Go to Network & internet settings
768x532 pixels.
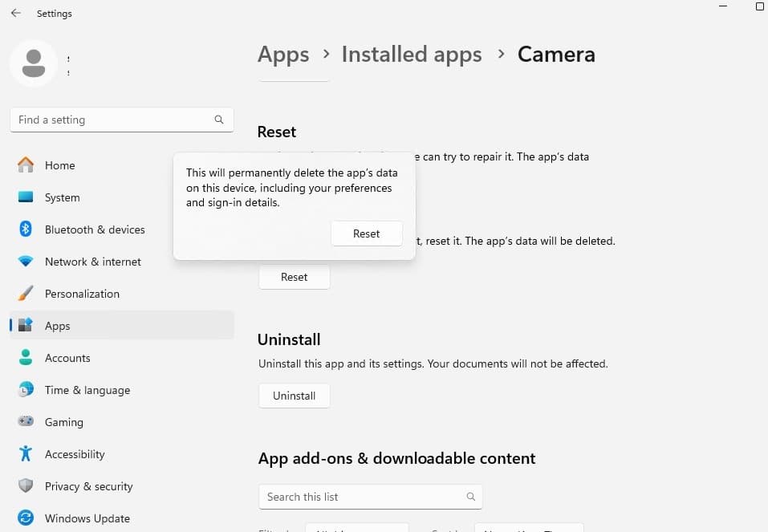pos(92,262)
